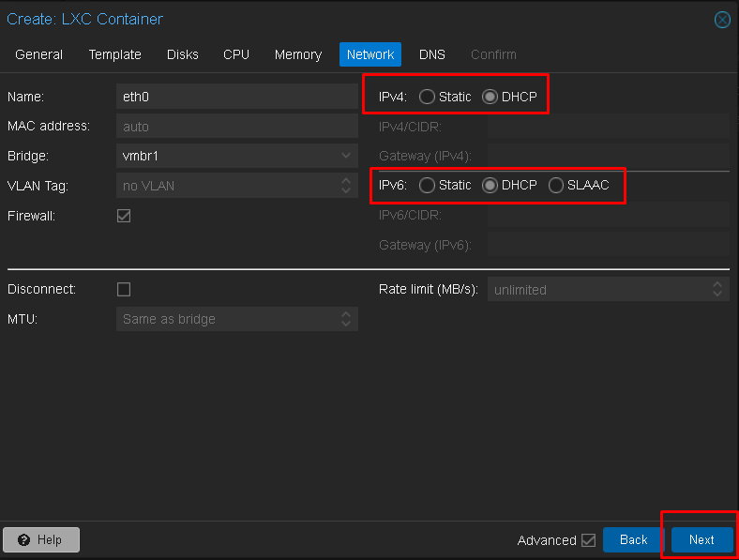The width and height of the screenshot is (739, 560).
Task: Go to the Memory tab
Action: pos(298,54)
